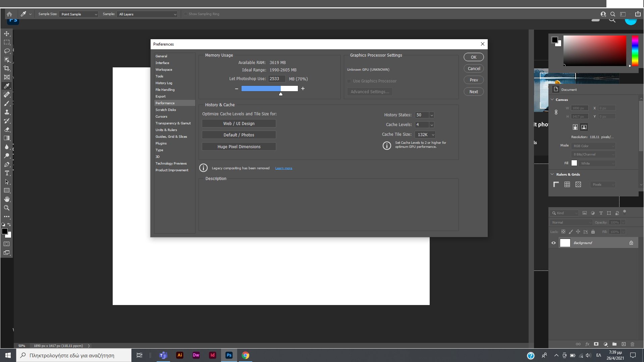The width and height of the screenshot is (644, 362).
Task: Switch to Scratch Disks preferences page
Action: pos(166,110)
